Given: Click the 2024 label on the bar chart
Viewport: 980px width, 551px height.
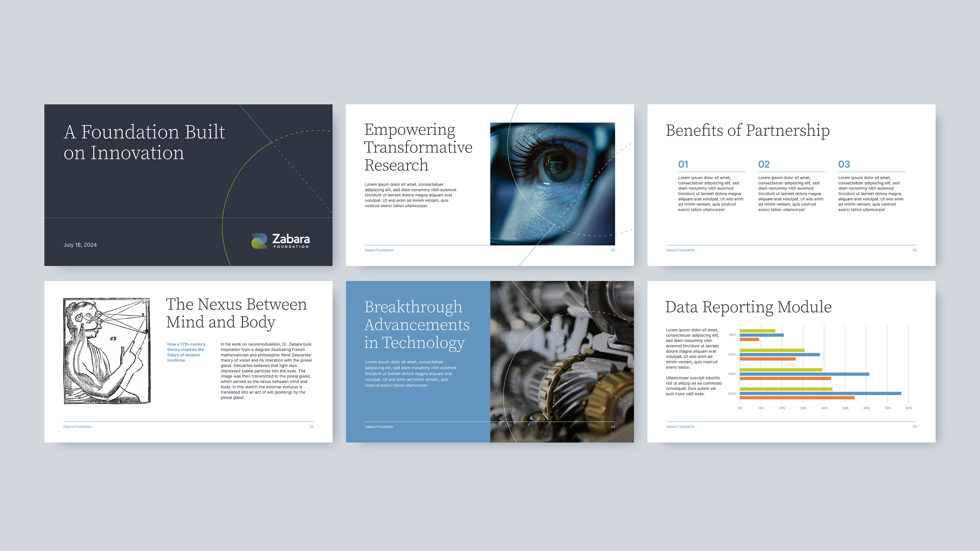Looking at the screenshot, I should pos(732,394).
